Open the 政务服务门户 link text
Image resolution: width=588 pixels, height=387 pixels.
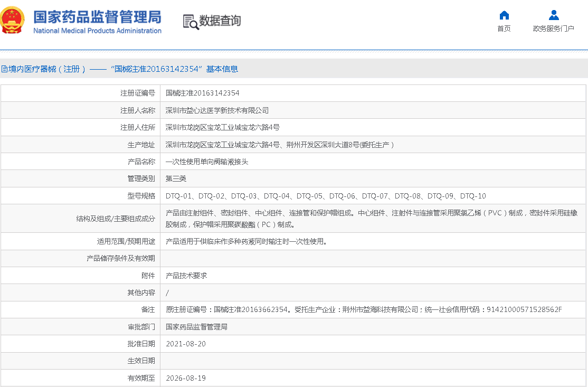554,29
